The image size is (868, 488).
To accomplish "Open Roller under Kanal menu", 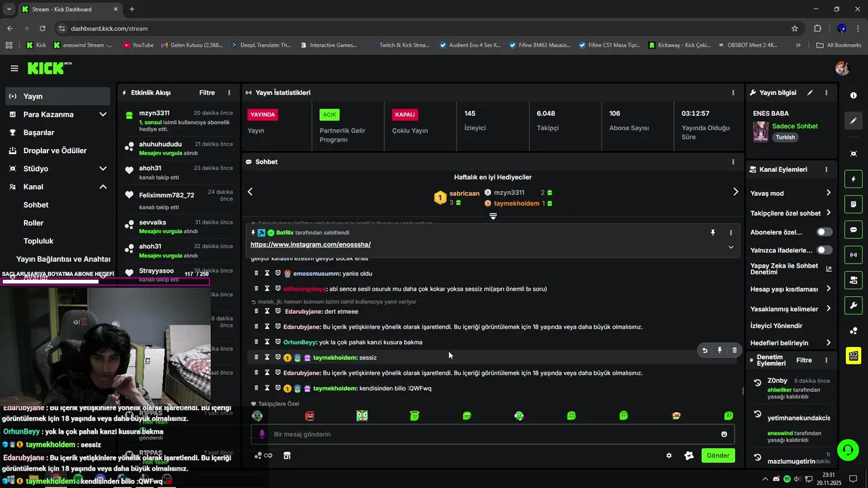I will (x=33, y=223).
